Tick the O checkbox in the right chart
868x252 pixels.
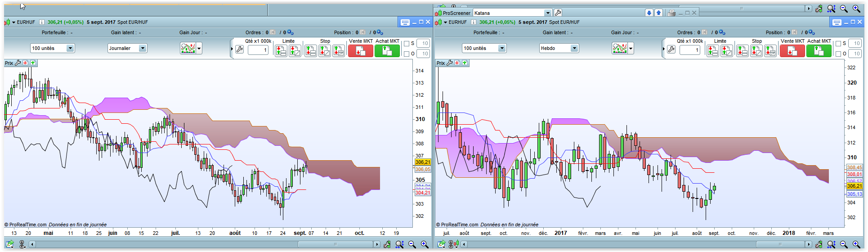tap(838, 54)
